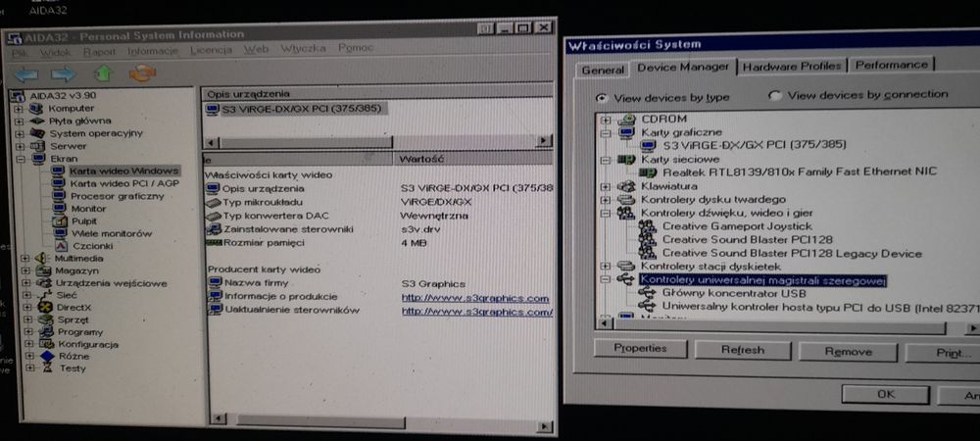Open Karta wideo PCI / AGP item

pos(124,183)
